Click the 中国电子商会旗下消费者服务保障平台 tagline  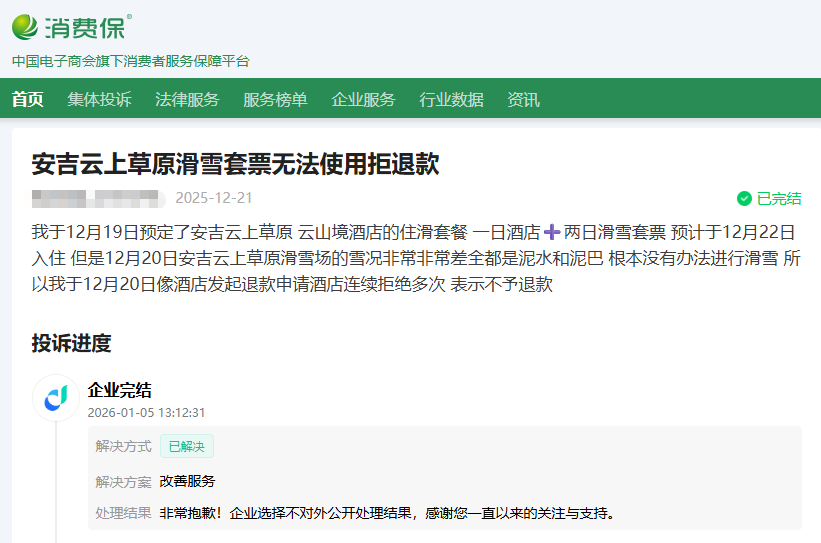tap(130, 61)
